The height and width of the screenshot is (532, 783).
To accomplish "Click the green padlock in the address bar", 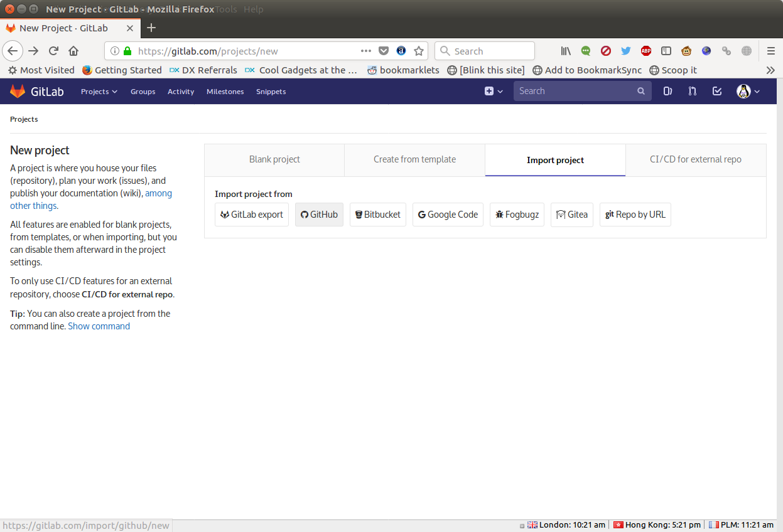I will [127, 51].
